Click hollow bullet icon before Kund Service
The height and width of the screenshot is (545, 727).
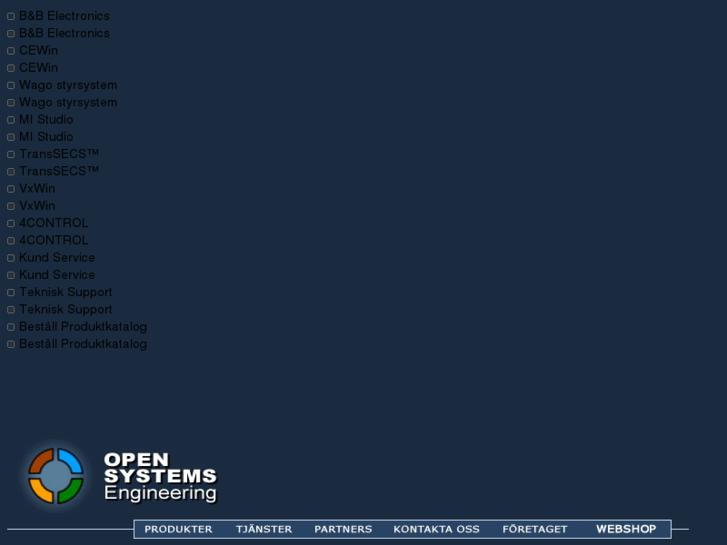11,258
